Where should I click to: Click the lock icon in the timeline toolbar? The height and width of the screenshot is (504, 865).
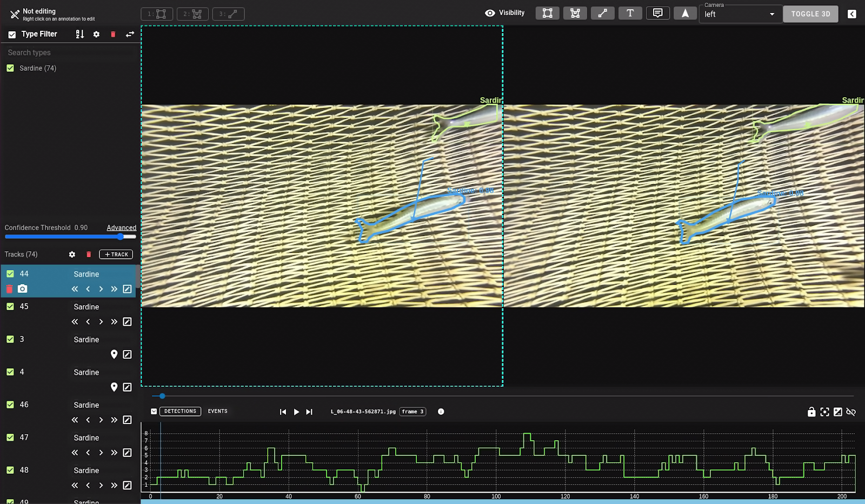pos(811,412)
